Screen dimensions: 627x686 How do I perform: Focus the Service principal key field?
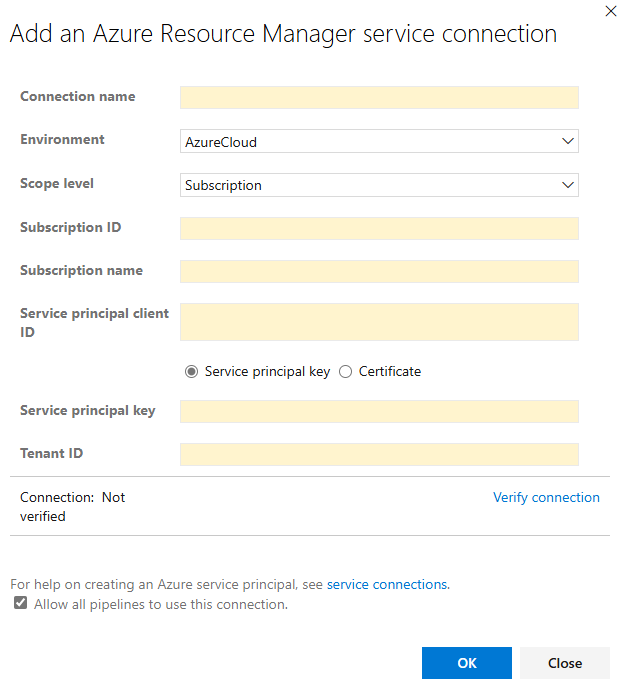pyautogui.click(x=379, y=411)
